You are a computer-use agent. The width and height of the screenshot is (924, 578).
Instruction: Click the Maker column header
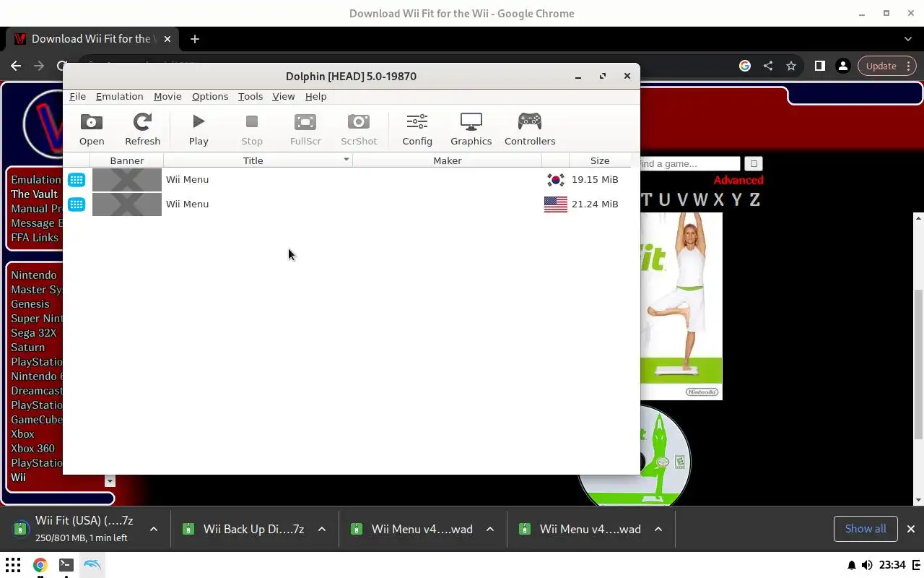[x=447, y=160]
